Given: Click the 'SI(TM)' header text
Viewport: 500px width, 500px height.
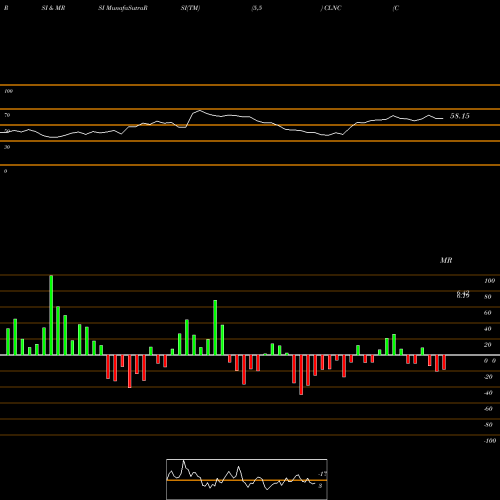Looking at the screenshot, I should click(x=190, y=8).
